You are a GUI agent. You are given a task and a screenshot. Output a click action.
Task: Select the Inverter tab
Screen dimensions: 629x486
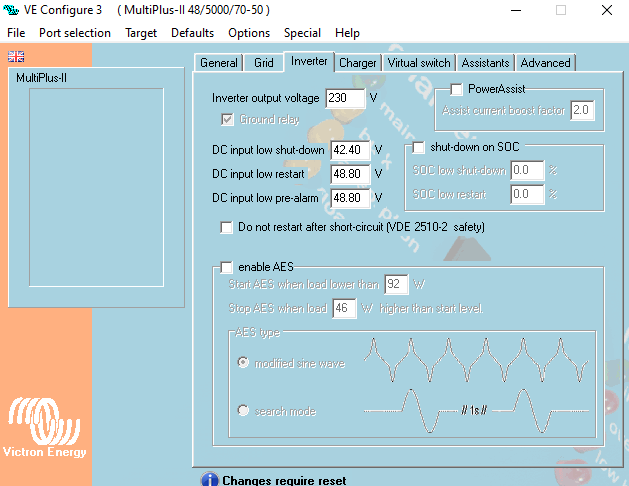pyautogui.click(x=309, y=61)
